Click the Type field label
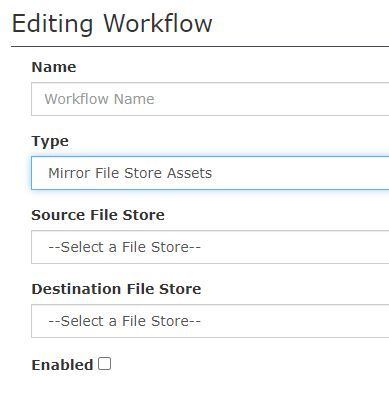 pos(50,141)
